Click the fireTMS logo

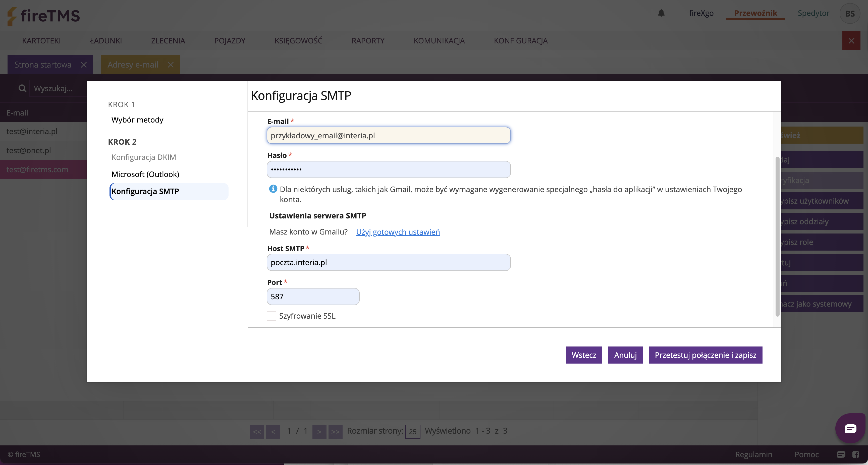[44, 16]
